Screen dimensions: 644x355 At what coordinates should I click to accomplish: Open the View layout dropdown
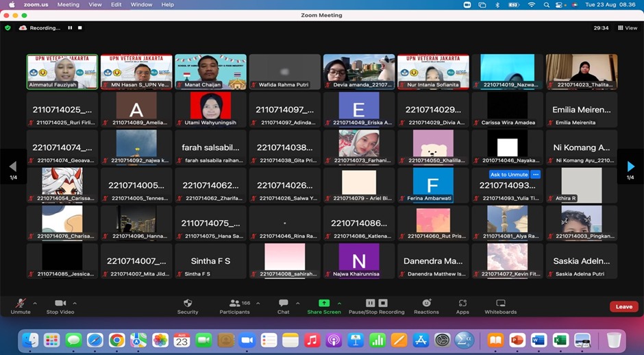[x=628, y=28]
